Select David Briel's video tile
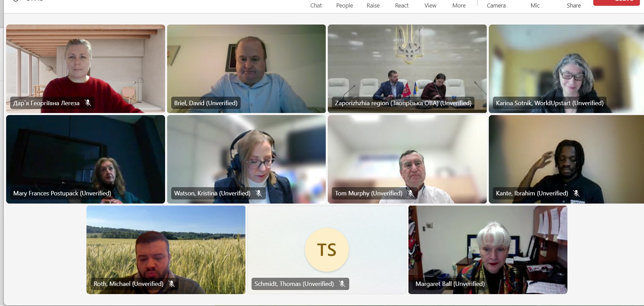The image size is (644, 306). (x=246, y=68)
